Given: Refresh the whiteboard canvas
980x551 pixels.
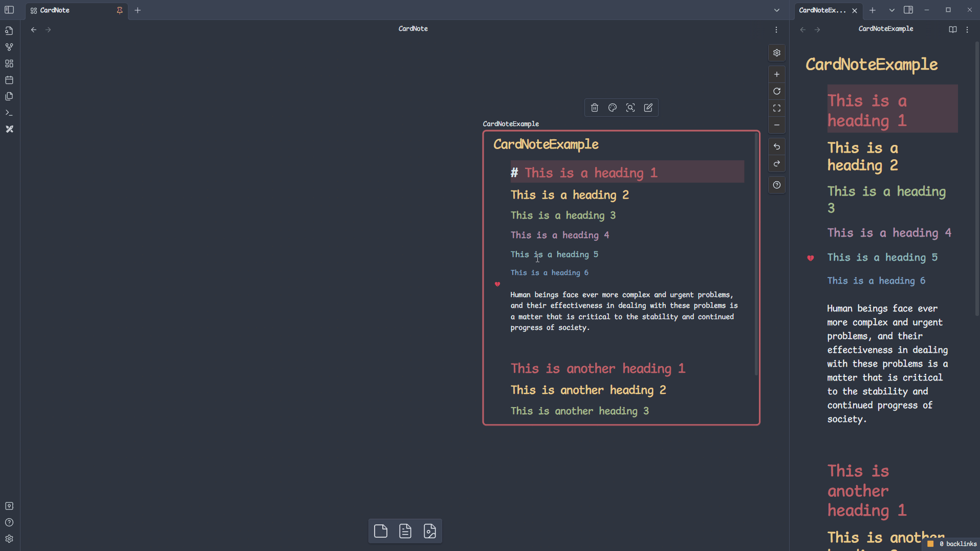Looking at the screenshot, I should pyautogui.click(x=777, y=91).
